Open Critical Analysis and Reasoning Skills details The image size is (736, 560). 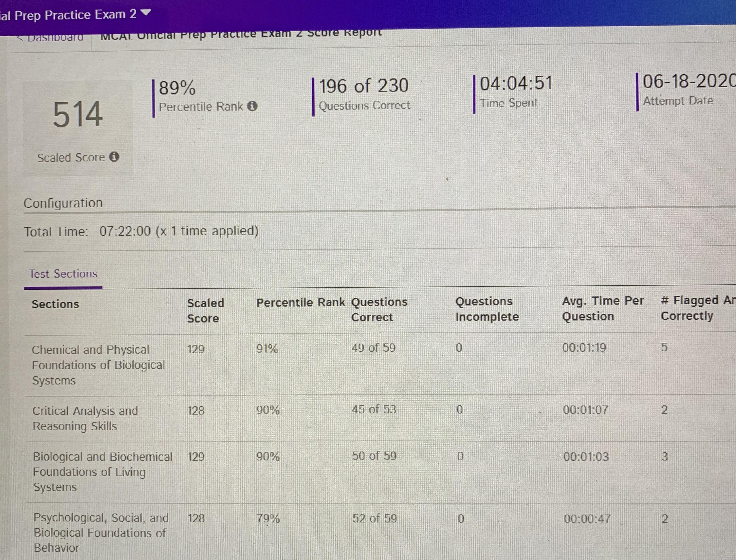[86, 418]
